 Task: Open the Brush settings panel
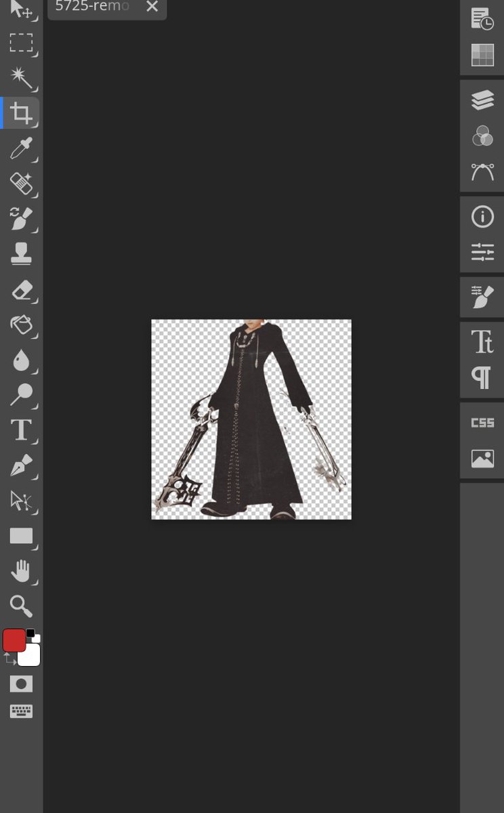(482, 297)
